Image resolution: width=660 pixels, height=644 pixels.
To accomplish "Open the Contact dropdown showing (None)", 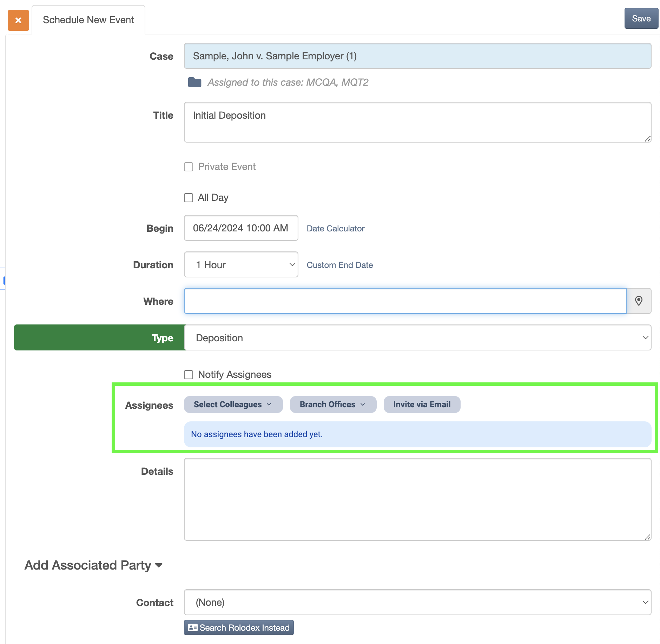I will [417, 602].
